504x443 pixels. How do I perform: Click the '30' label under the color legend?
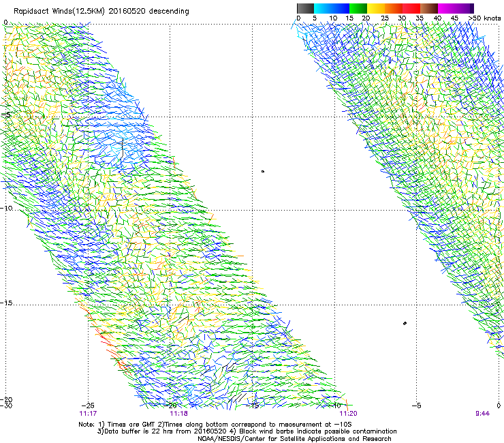(x=402, y=18)
